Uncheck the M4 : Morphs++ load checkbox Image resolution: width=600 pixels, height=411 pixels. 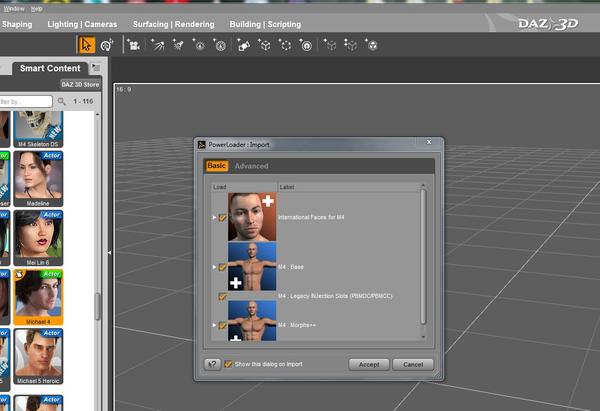pyautogui.click(x=222, y=326)
